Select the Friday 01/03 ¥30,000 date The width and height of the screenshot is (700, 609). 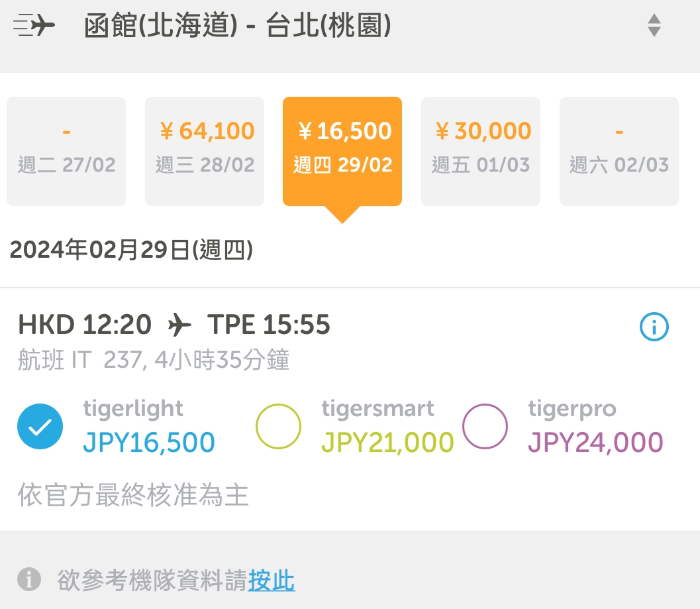click(481, 151)
